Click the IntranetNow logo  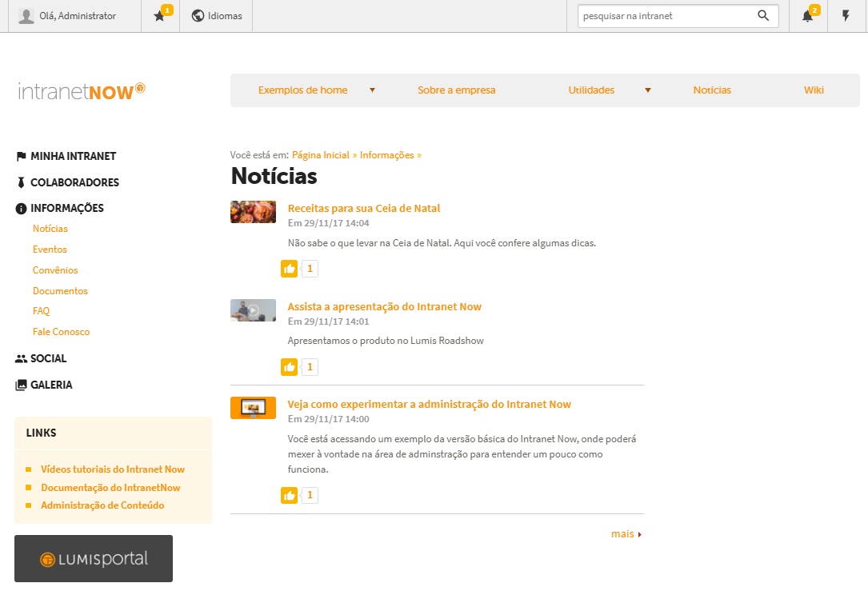coord(82,90)
